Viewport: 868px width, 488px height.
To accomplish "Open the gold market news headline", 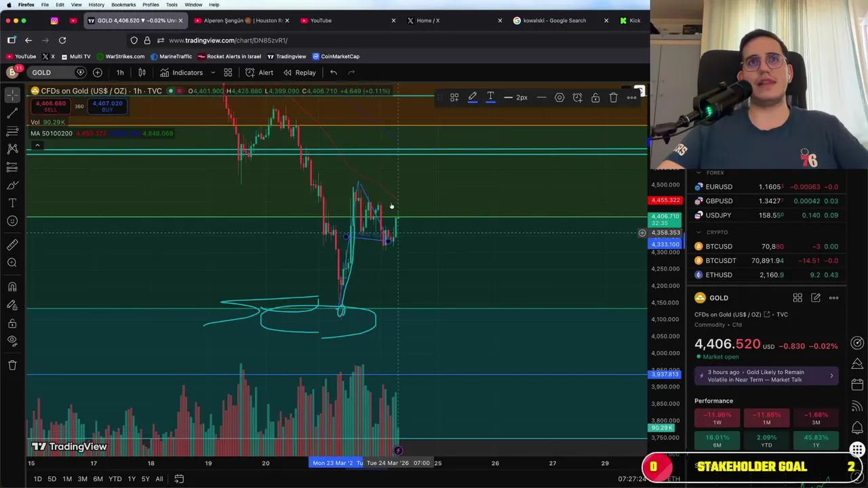I will [766, 375].
